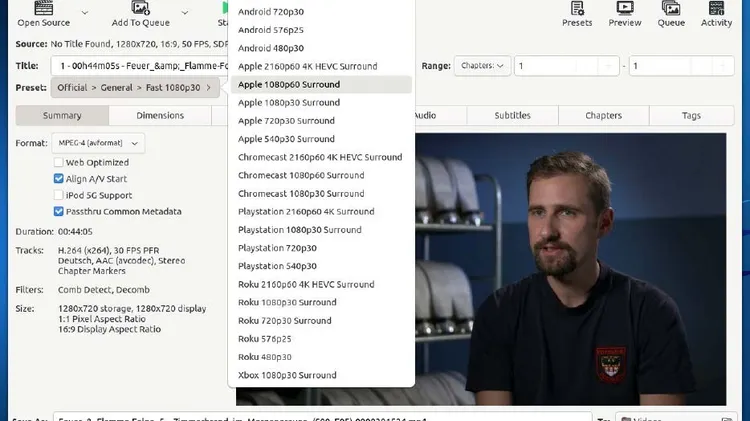
Task: Open the Activity log icon
Action: pos(717,8)
